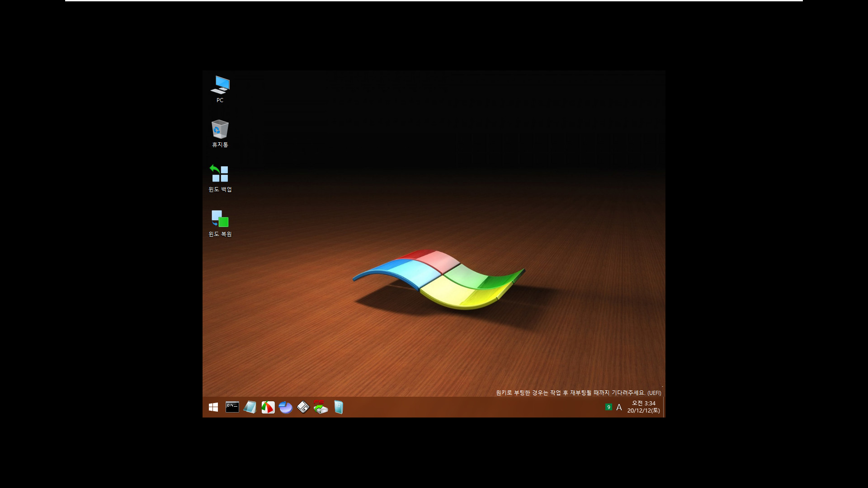Open the command prompt from the taskbar
This screenshot has height=488, width=868.
point(232,407)
